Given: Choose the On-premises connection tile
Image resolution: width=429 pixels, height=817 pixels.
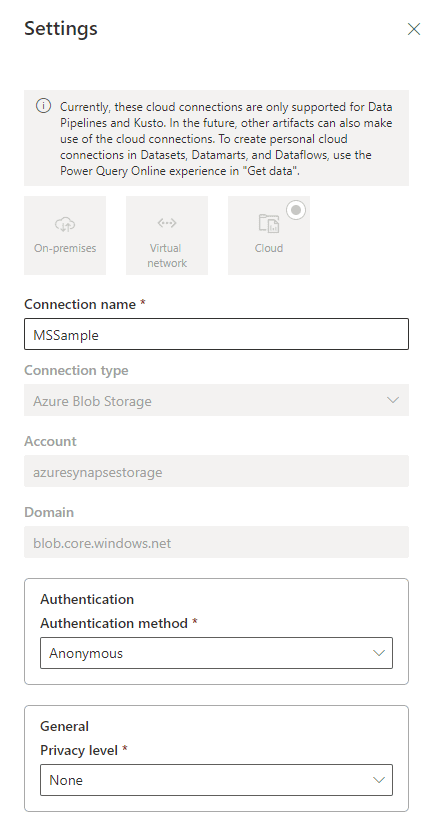Looking at the screenshot, I should tap(65, 236).
